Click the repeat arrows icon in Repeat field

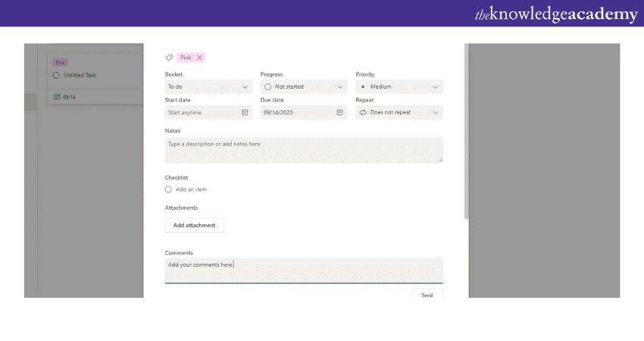363,112
